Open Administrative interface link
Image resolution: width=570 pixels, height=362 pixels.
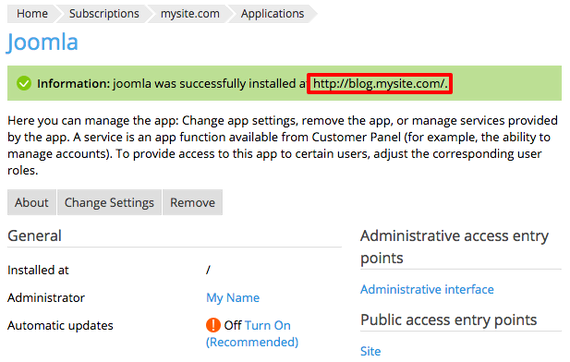427,289
